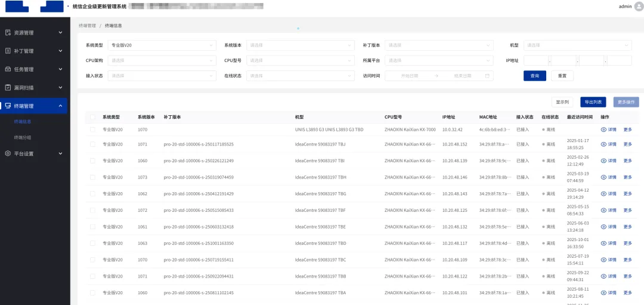The height and width of the screenshot is (305, 644).
Task: Click the 补丁管理 sidebar icon
Action: (x=8, y=51)
